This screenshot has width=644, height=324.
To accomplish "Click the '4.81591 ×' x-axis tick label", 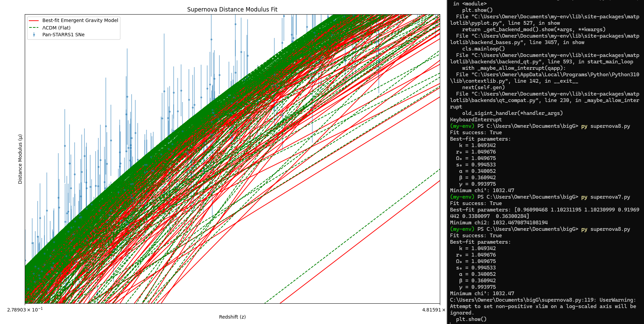I will coord(434,310).
